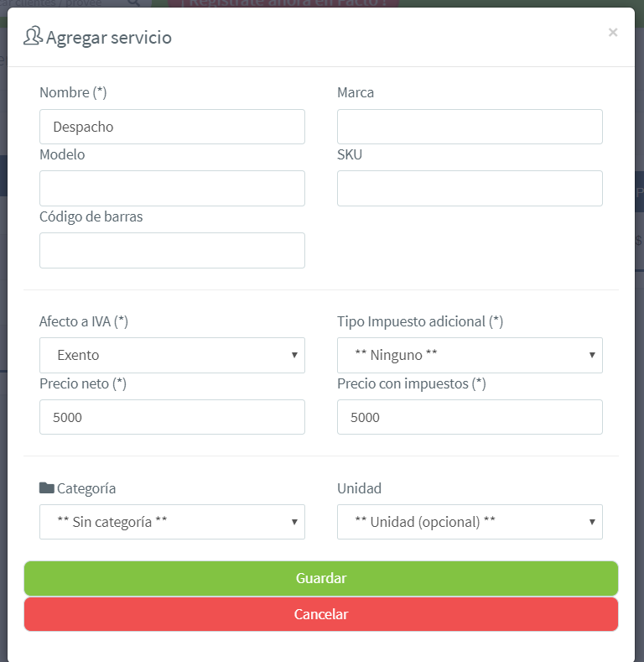
Task: Click the Agregar servicio title text
Action: (x=109, y=38)
